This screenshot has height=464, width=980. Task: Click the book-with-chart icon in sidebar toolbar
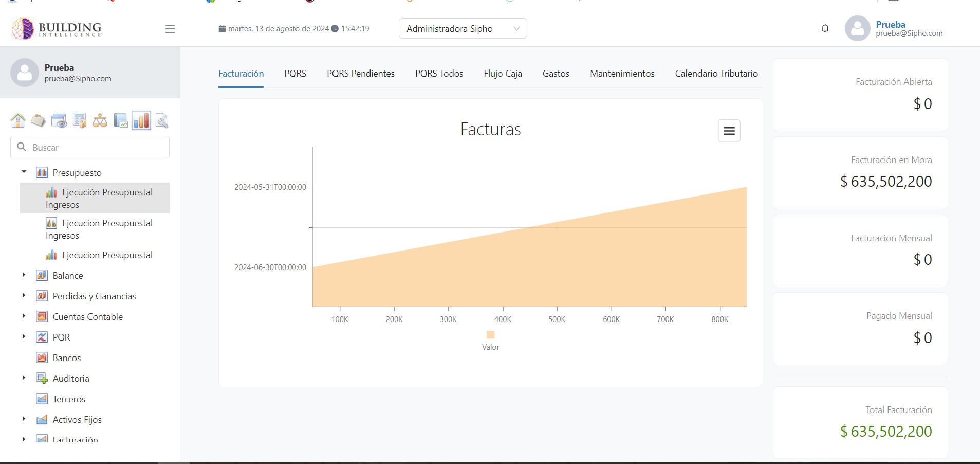[x=121, y=120]
